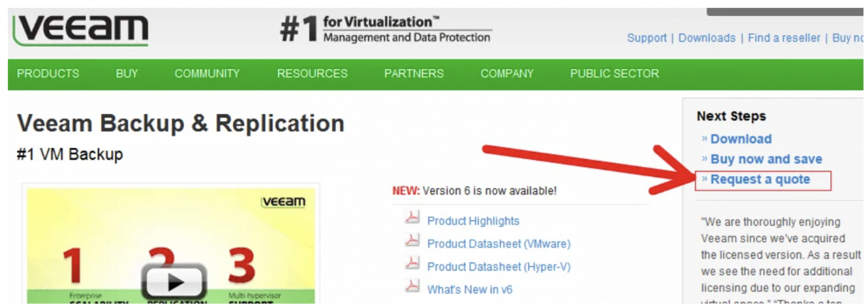
Task: Open the Product Highlights link
Action: click(x=473, y=221)
